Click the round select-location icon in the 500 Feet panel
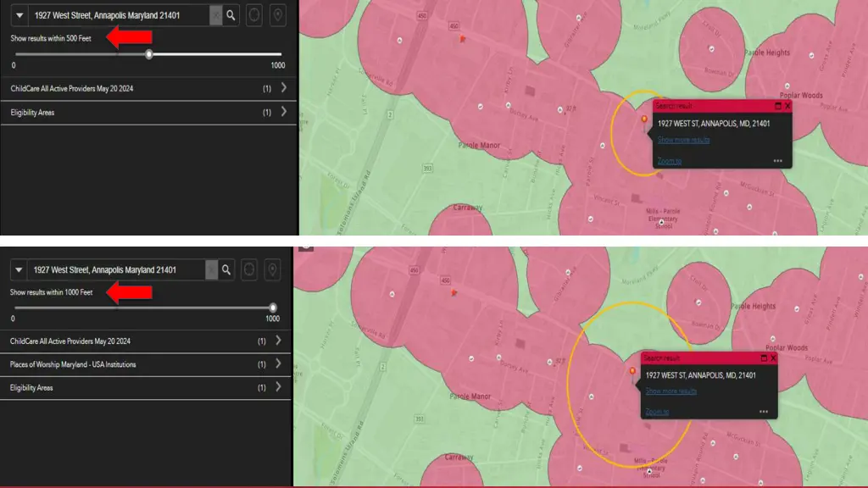This screenshot has width=868, height=488. 254,15
